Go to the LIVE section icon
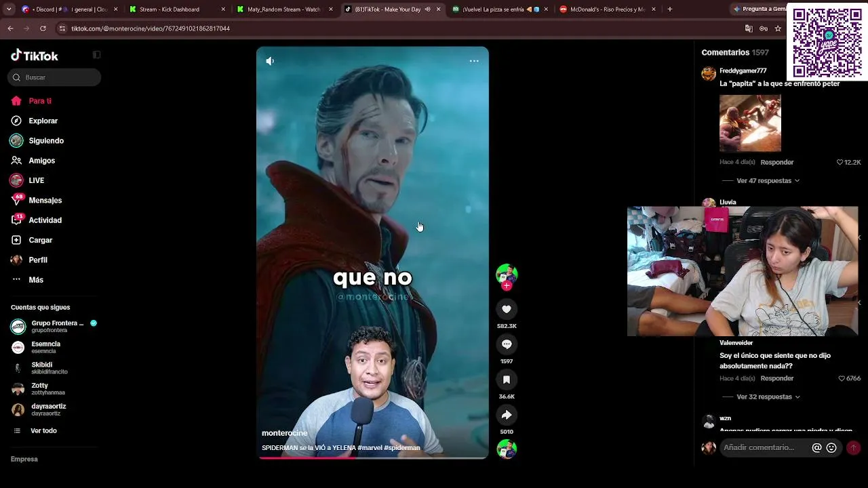 coord(16,180)
